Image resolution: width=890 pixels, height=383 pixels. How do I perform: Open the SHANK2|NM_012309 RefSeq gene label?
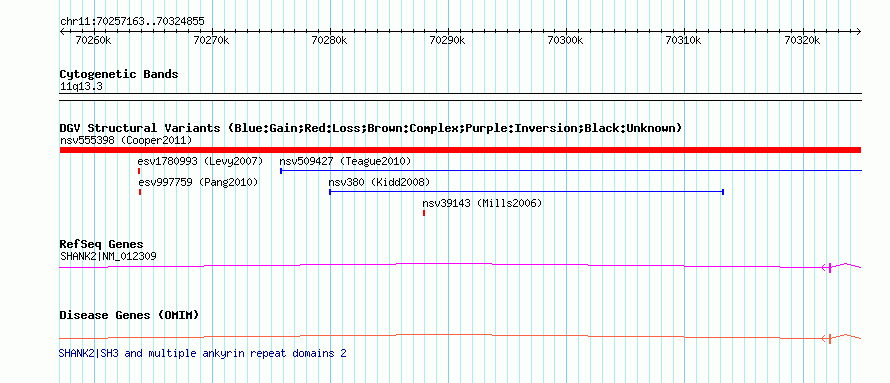(108, 256)
